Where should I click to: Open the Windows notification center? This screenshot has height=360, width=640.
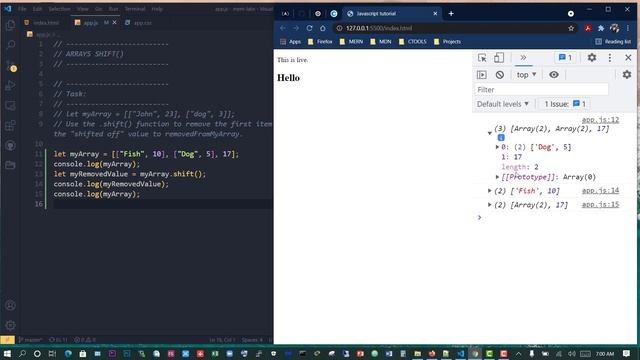coord(627,353)
